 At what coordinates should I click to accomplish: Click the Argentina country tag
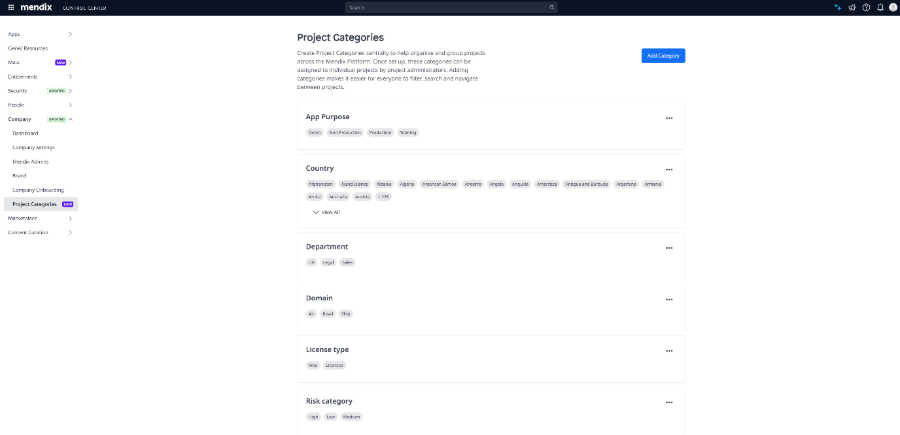pos(626,184)
